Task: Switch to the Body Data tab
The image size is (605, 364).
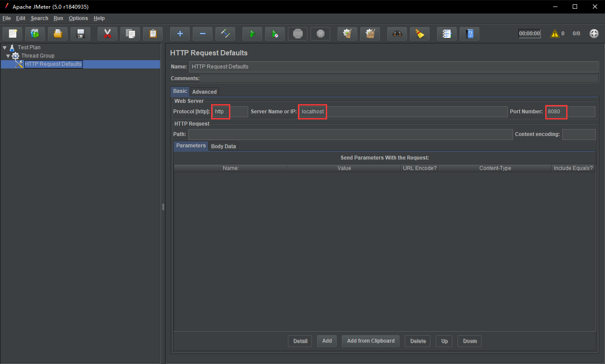Action: pos(223,146)
